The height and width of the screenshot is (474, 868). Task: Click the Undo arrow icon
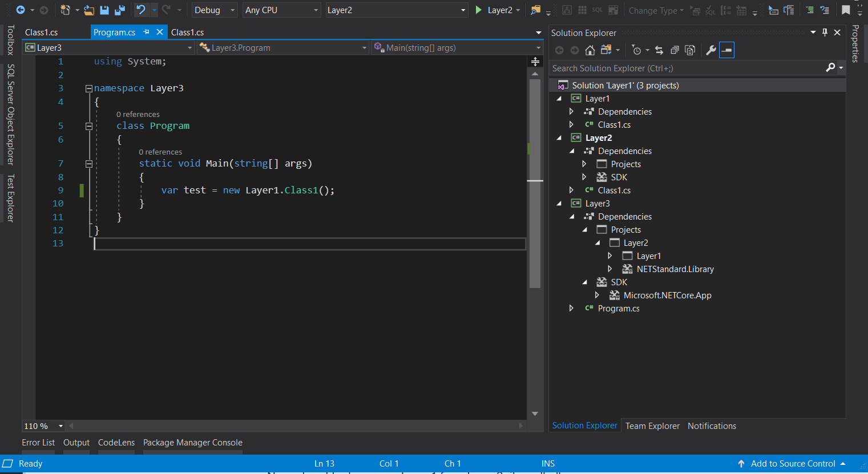coord(140,10)
